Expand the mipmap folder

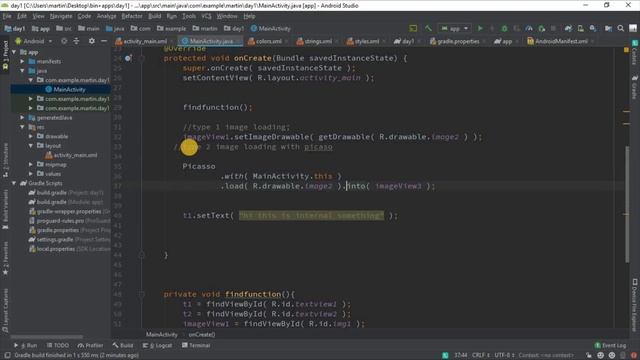coord(31,164)
